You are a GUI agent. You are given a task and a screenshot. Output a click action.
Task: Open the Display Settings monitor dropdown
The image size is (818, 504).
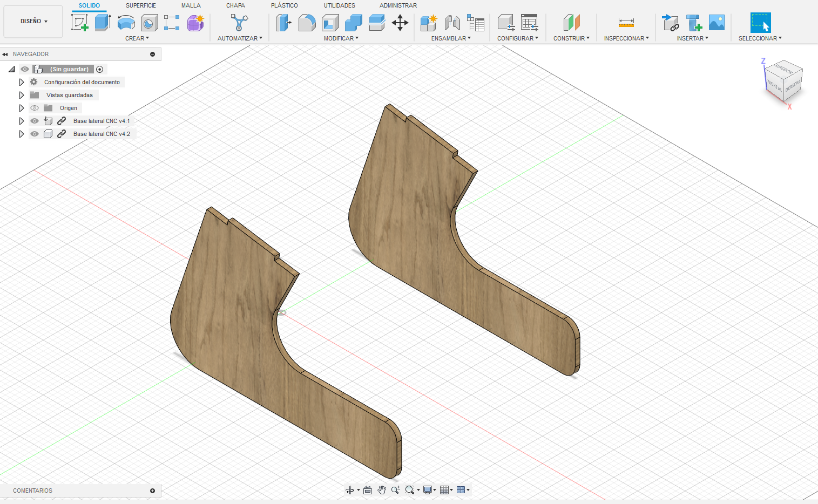pyautogui.click(x=430, y=490)
